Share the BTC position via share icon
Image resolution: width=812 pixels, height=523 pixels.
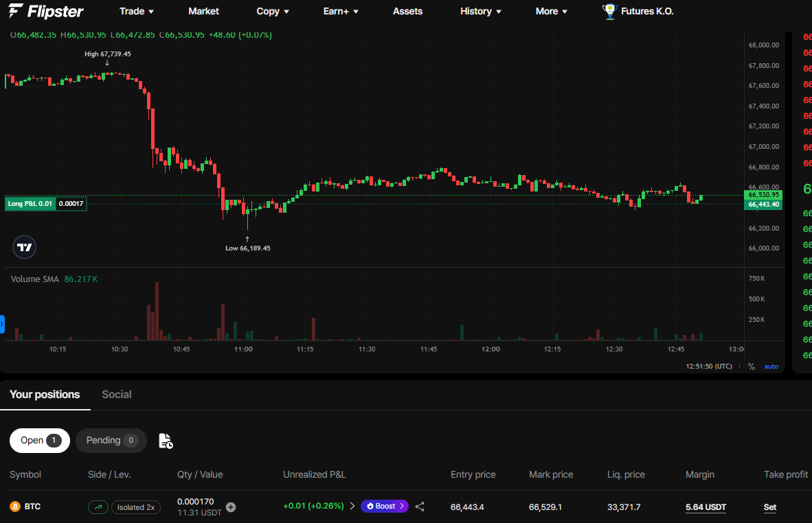[420, 507]
